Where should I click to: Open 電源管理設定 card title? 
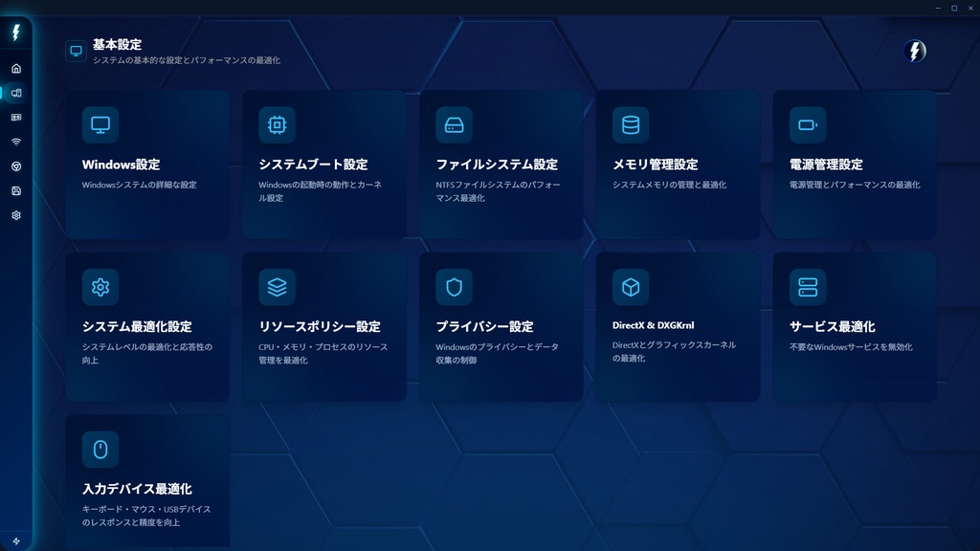coord(826,165)
